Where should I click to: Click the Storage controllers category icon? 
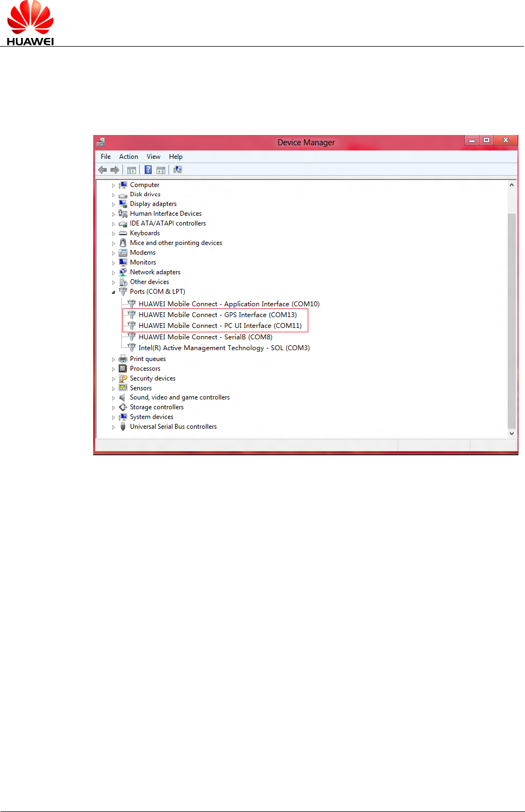[123, 407]
